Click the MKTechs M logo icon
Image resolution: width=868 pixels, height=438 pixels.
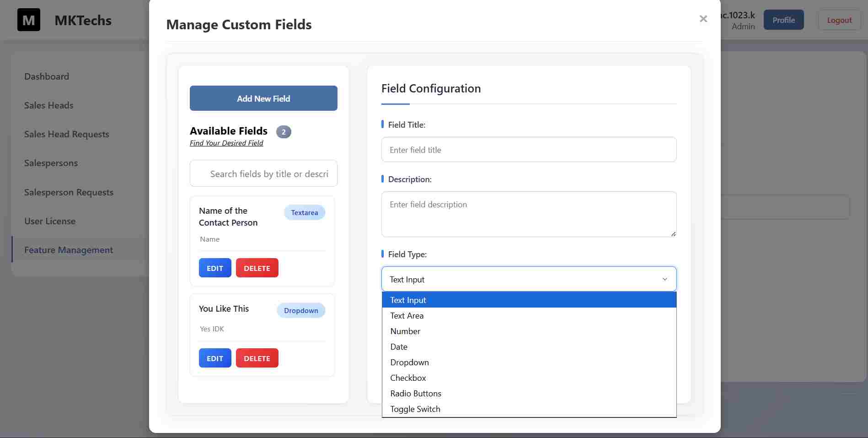click(29, 20)
